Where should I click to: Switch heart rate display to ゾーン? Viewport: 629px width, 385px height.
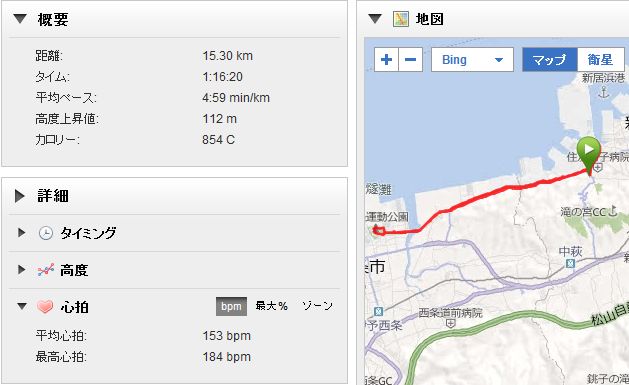[317, 306]
